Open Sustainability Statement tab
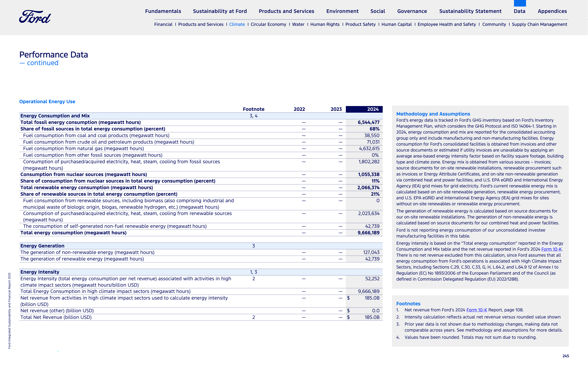 coord(470,11)
